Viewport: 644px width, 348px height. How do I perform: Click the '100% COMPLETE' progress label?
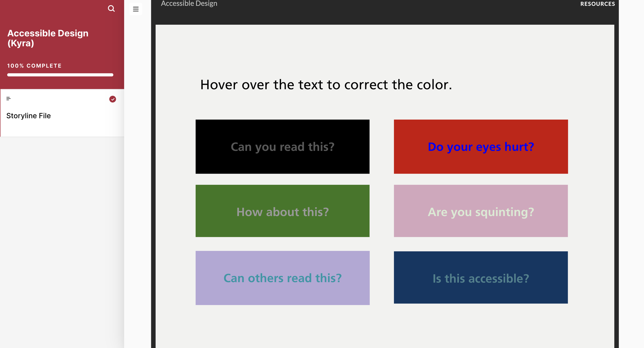(x=35, y=66)
